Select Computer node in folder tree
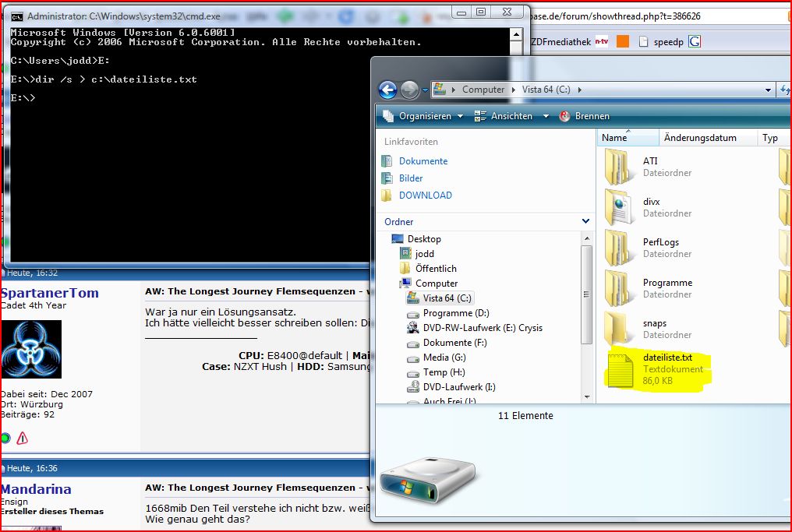792x532 pixels. click(x=436, y=284)
